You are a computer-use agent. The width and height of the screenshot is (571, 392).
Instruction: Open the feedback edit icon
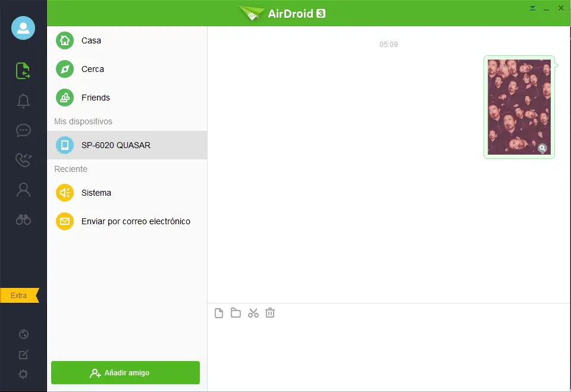click(23, 355)
